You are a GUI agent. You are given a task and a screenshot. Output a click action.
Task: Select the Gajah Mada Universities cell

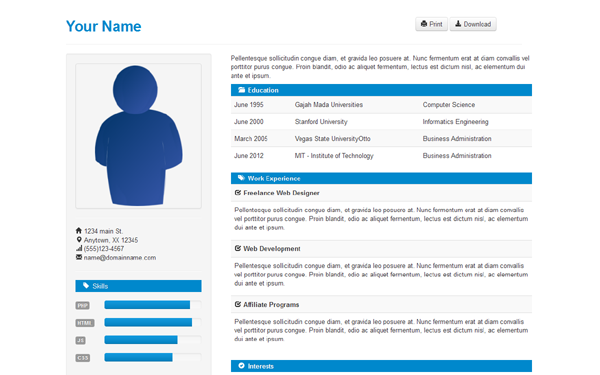[329, 104]
